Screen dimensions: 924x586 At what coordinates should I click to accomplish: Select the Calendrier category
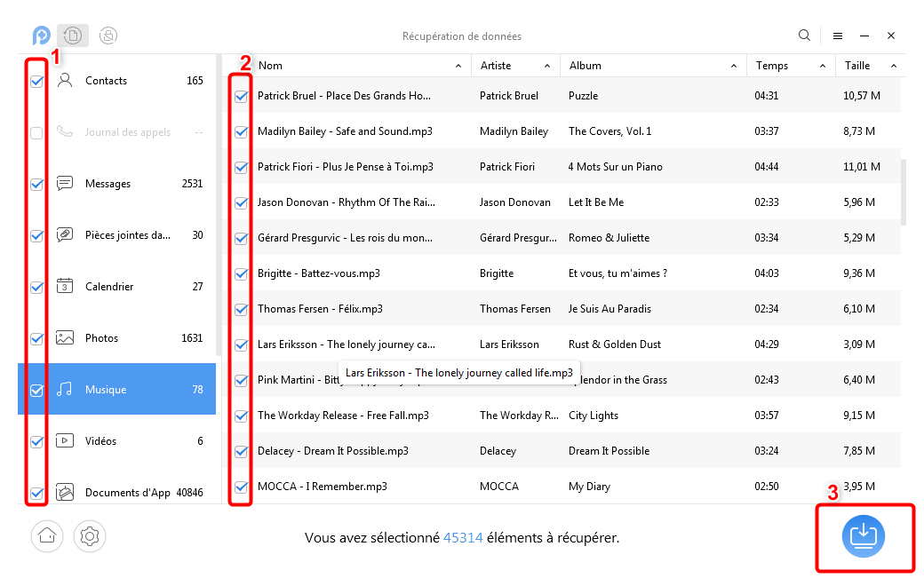coord(109,287)
